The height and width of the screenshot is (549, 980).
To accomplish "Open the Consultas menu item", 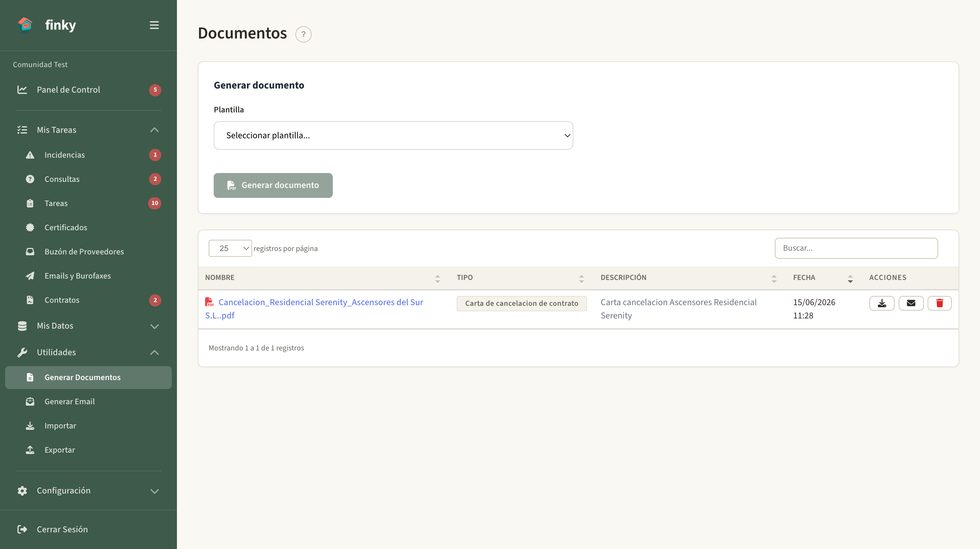I will pos(88,179).
